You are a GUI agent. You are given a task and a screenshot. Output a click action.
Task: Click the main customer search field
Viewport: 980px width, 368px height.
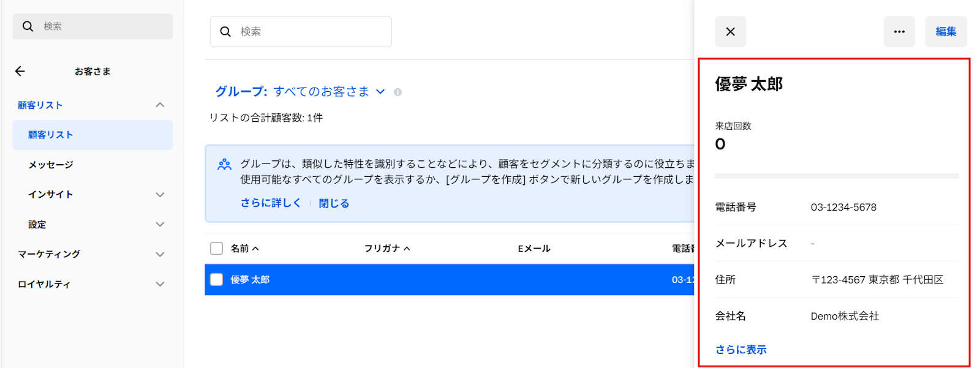tap(309, 32)
